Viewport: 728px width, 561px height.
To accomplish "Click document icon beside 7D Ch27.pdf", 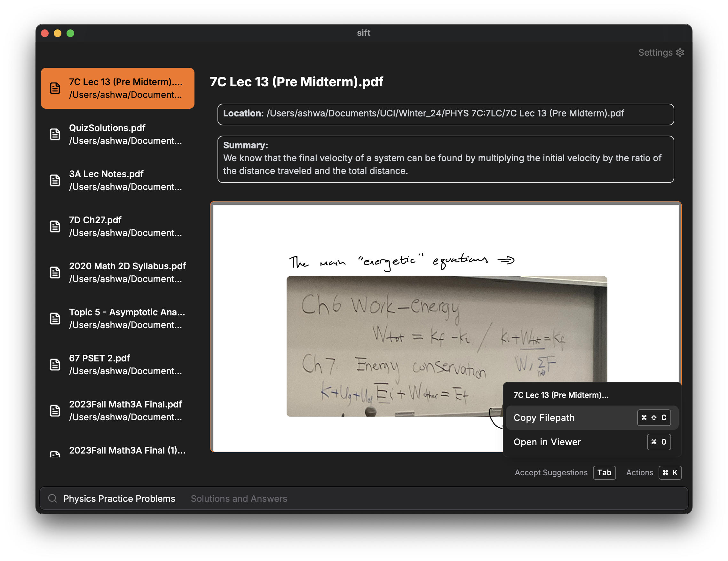I will click(x=55, y=226).
